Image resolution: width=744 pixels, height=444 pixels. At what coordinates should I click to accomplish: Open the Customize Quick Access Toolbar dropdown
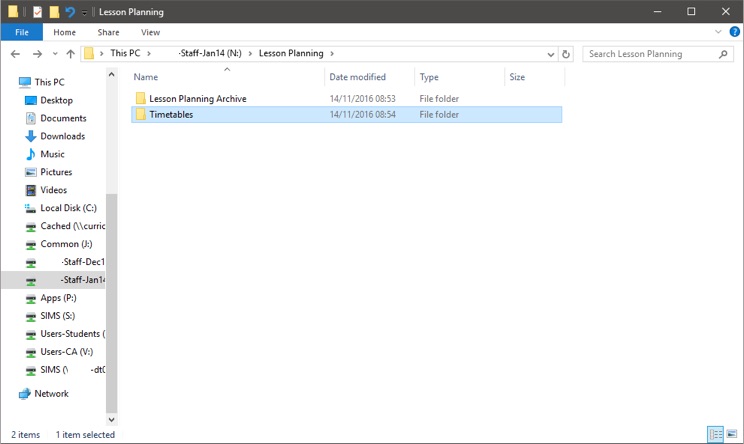[x=84, y=13]
